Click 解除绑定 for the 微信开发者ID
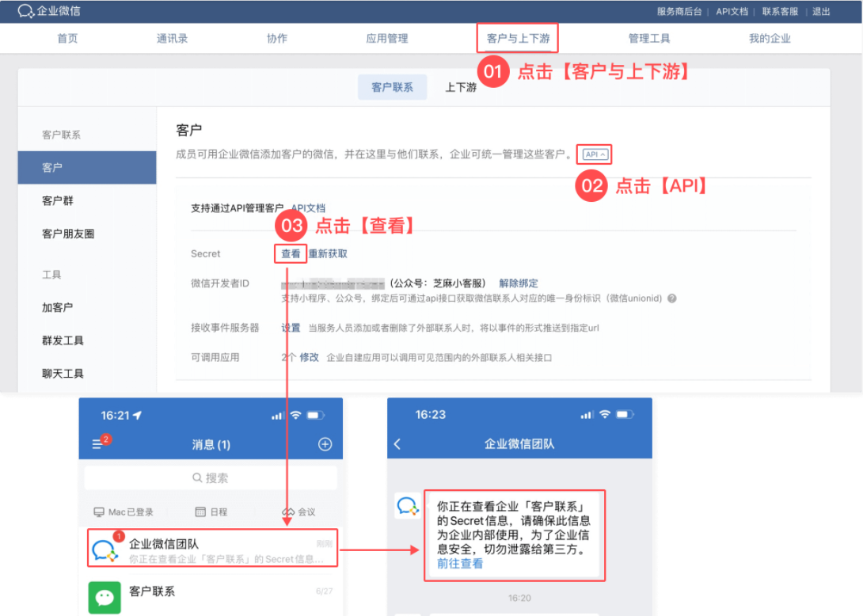863x616 pixels. 519,283
